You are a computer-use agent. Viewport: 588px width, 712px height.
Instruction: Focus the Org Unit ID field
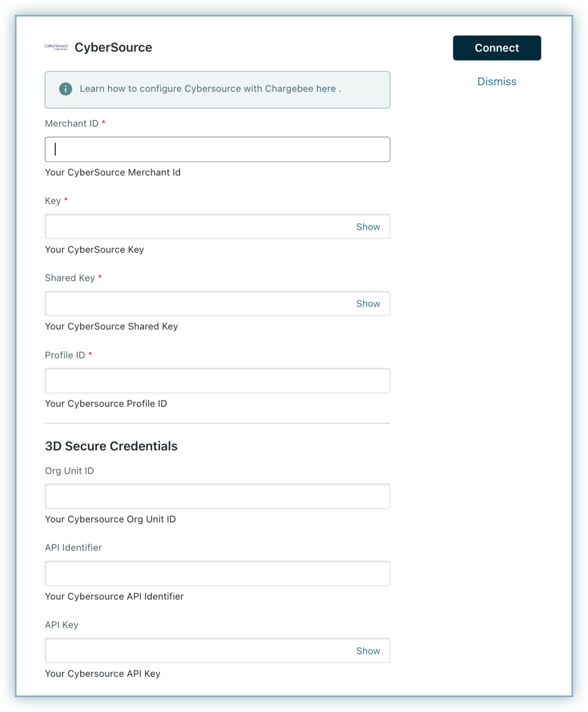click(217, 496)
